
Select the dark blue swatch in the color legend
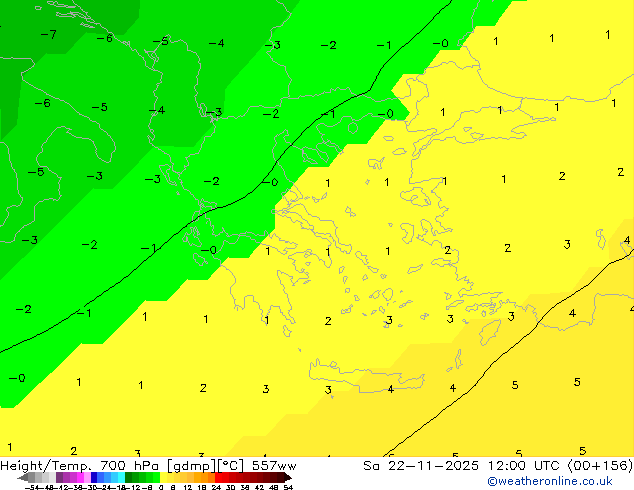pos(94,478)
